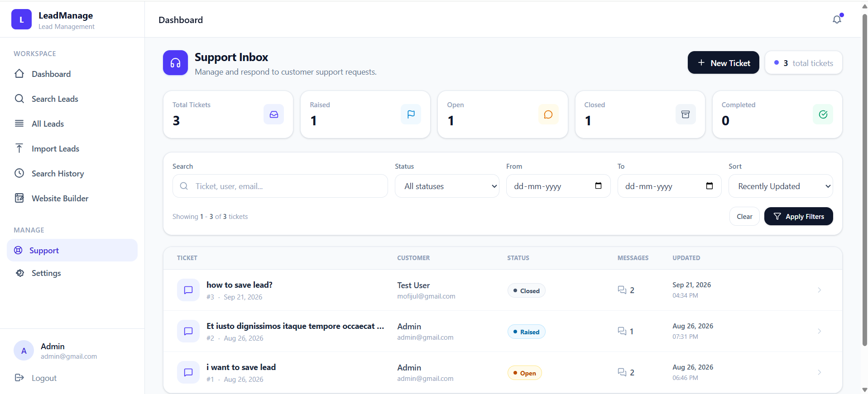
Task: Open the Recently Updated sort dropdown
Action: tap(781, 186)
